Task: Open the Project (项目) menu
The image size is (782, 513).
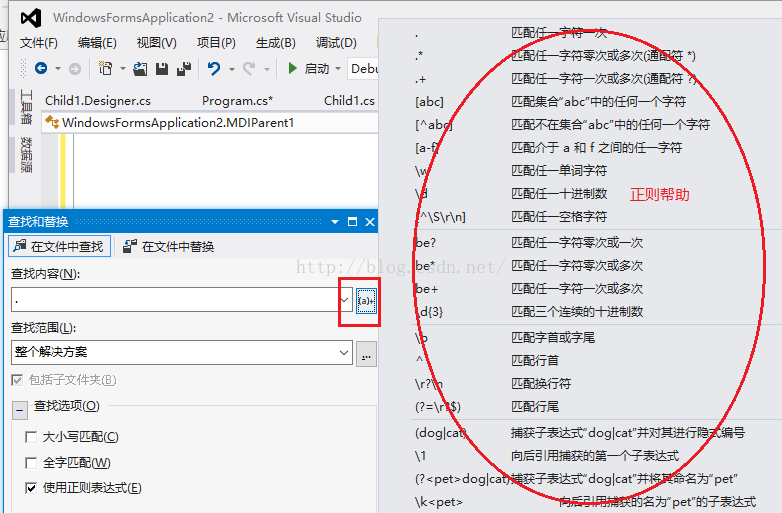Action: click(x=216, y=43)
